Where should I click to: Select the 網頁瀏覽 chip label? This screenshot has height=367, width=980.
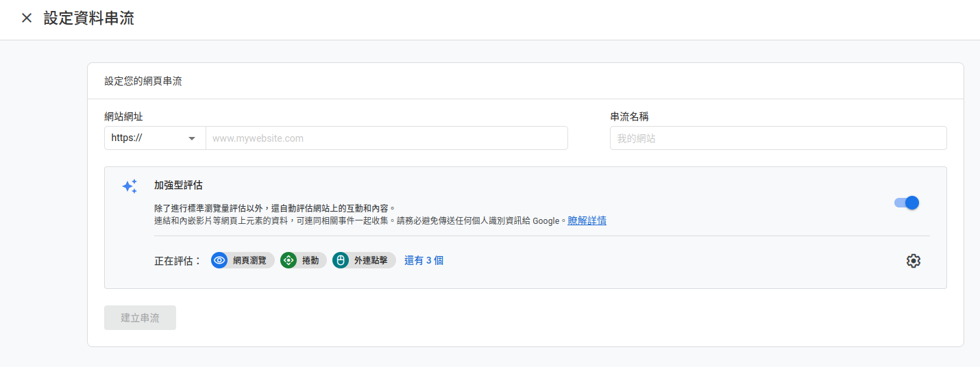(x=249, y=260)
